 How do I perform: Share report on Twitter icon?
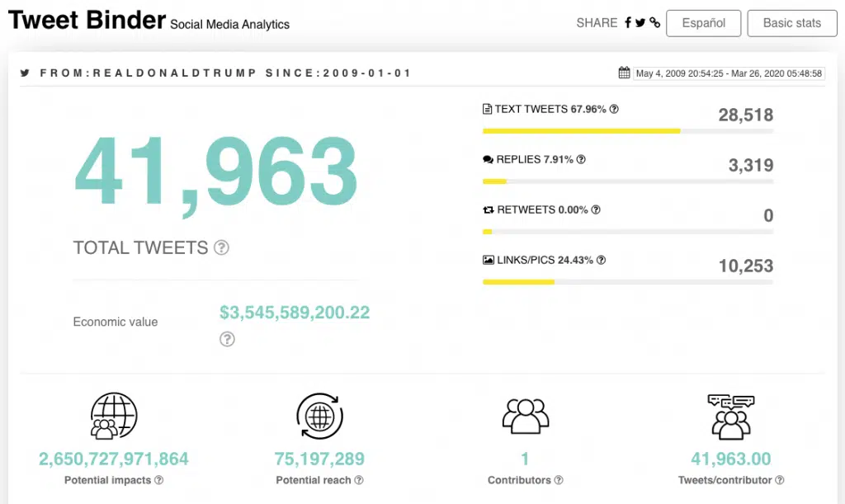(x=640, y=22)
